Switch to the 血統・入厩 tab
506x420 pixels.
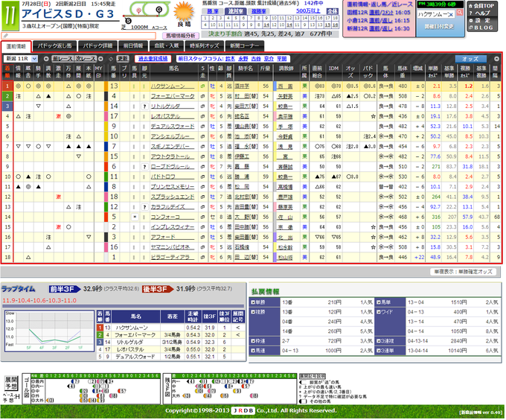click(166, 46)
